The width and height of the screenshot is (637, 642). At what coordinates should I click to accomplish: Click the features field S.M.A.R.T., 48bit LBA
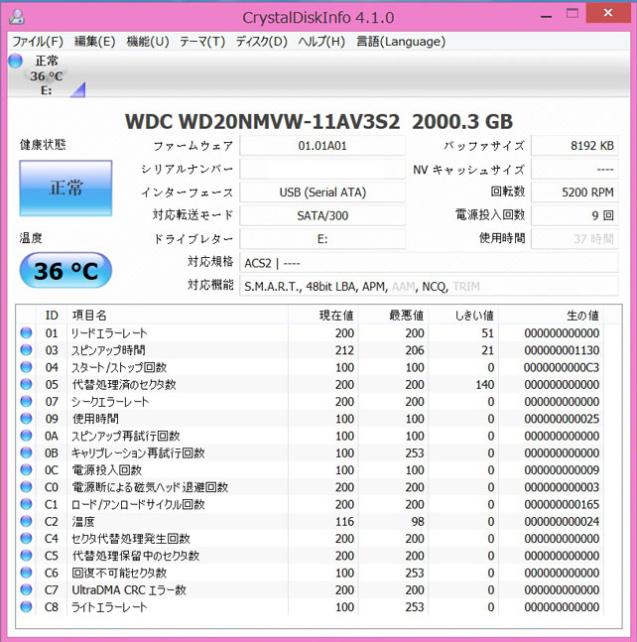[x=429, y=287]
